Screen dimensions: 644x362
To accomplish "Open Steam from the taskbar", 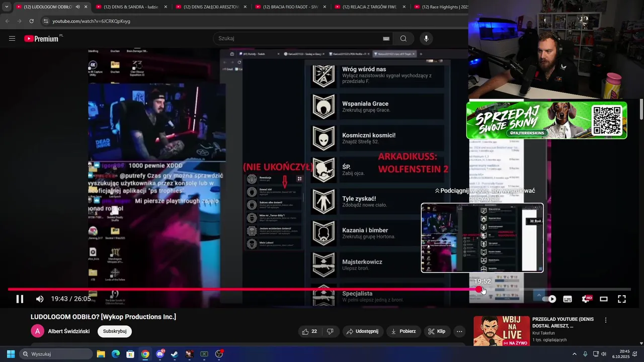I will 175,354.
